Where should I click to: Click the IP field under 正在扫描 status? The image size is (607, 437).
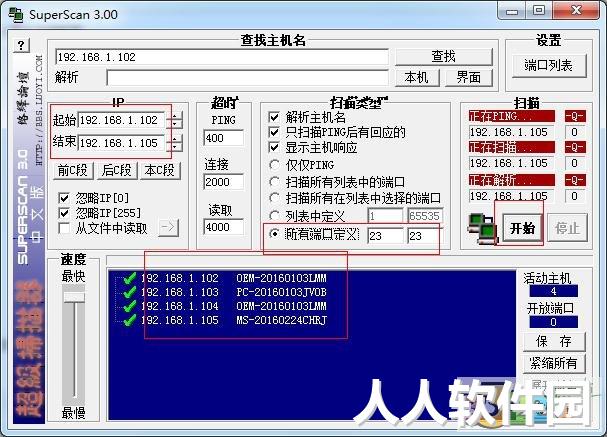(511, 163)
